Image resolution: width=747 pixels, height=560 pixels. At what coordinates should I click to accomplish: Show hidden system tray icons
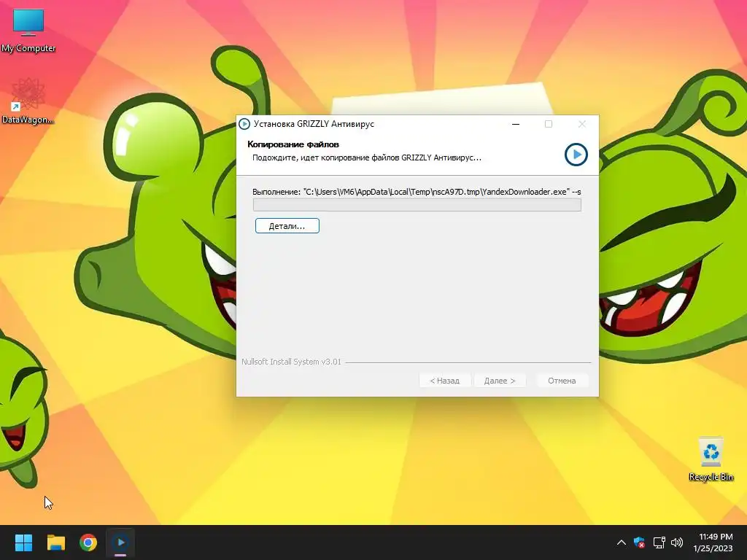coord(622,542)
